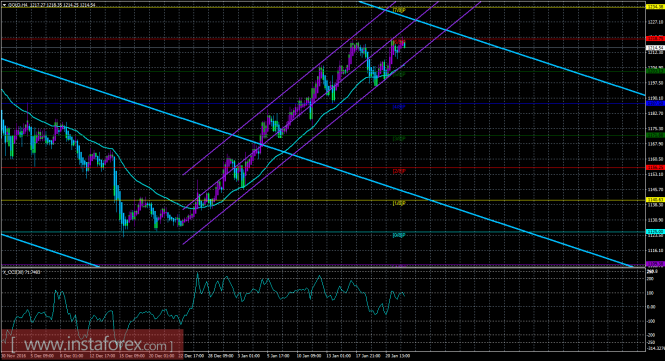
Task: Click the 28 Dec 09:00 time axis label
Action: [222, 356]
